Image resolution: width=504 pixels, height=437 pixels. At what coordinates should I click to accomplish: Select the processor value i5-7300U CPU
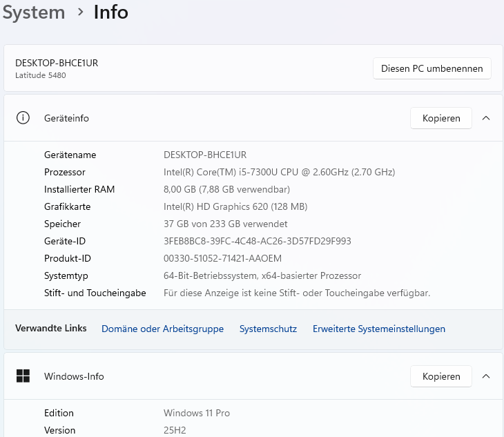click(279, 172)
